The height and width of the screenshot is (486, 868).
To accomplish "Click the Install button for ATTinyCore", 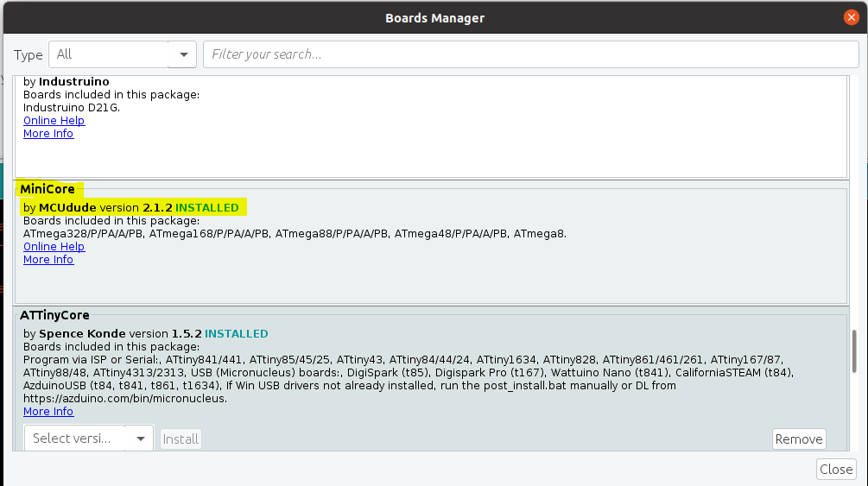I will click(181, 439).
